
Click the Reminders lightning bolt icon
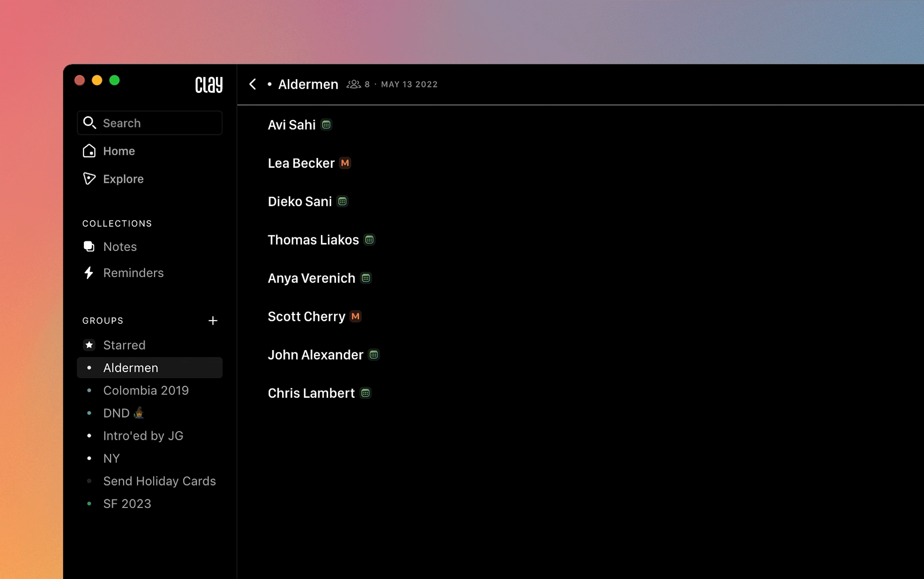click(x=89, y=273)
